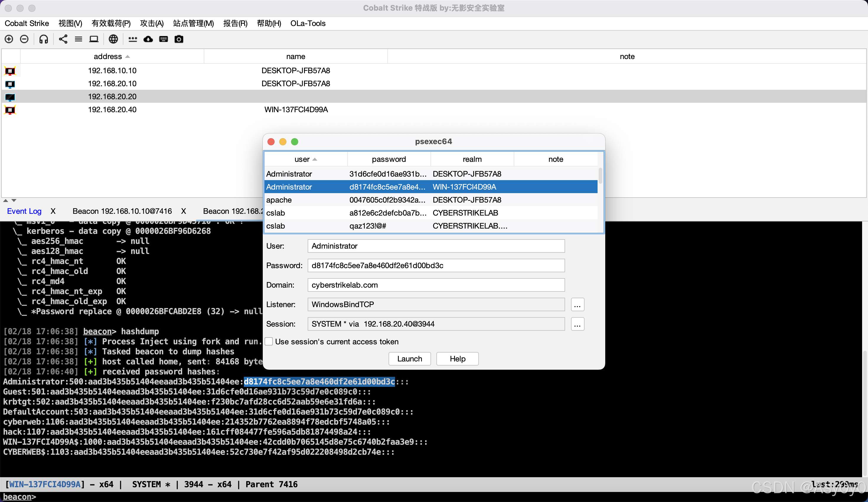Open the web log globe icon
The height and width of the screenshot is (502, 868).
[113, 39]
